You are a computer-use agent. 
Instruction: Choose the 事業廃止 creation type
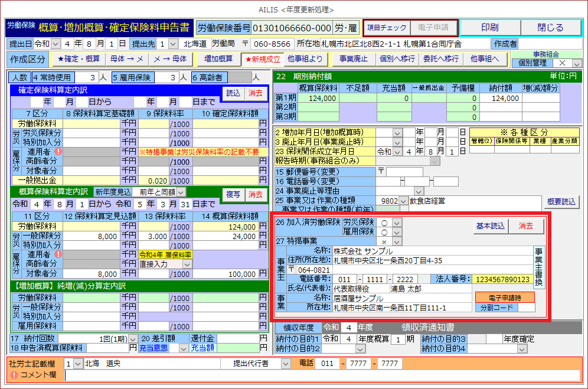click(353, 59)
